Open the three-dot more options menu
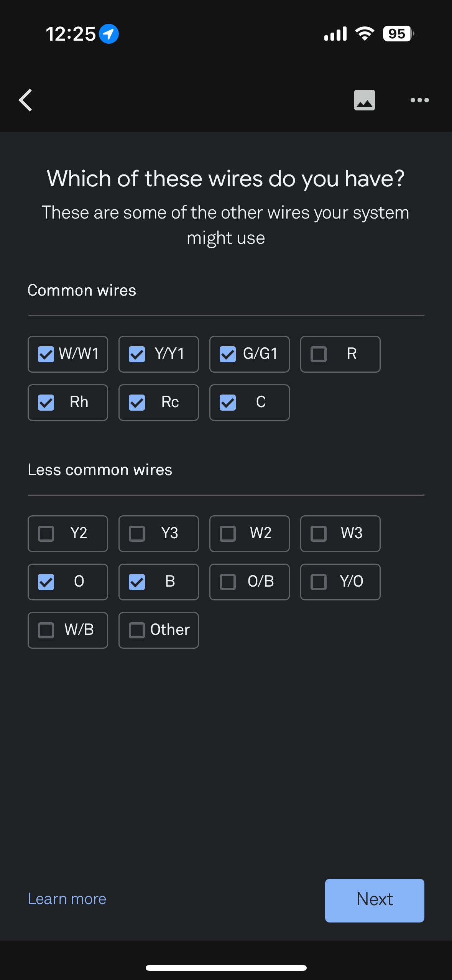Screen dimensions: 452x980 click(x=419, y=100)
